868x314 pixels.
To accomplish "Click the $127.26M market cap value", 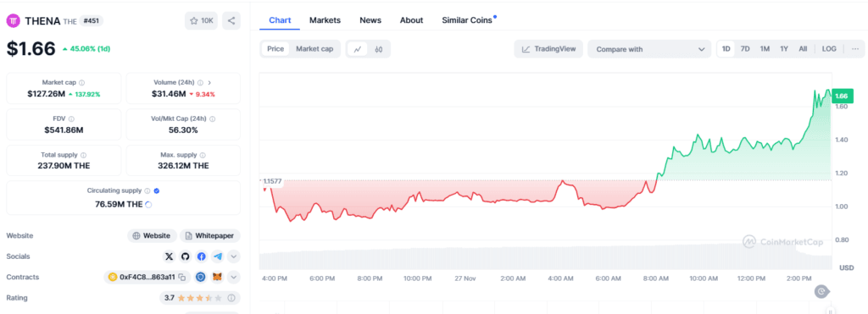I will [47, 94].
